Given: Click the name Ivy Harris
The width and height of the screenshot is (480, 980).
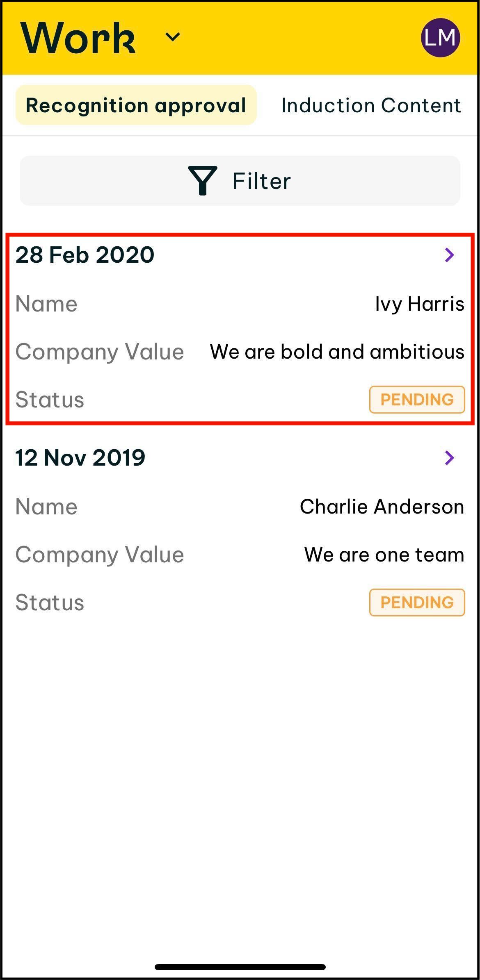Looking at the screenshot, I should [419, 304].
